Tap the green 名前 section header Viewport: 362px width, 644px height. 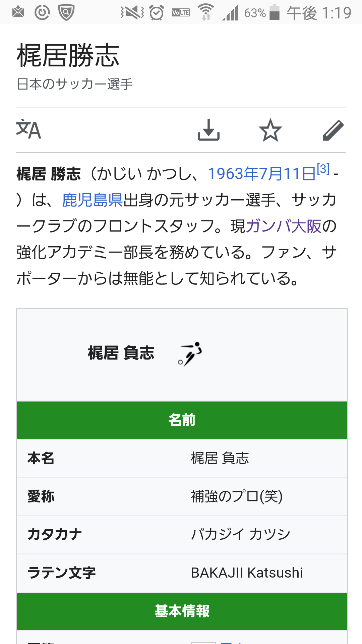point(182,420)
